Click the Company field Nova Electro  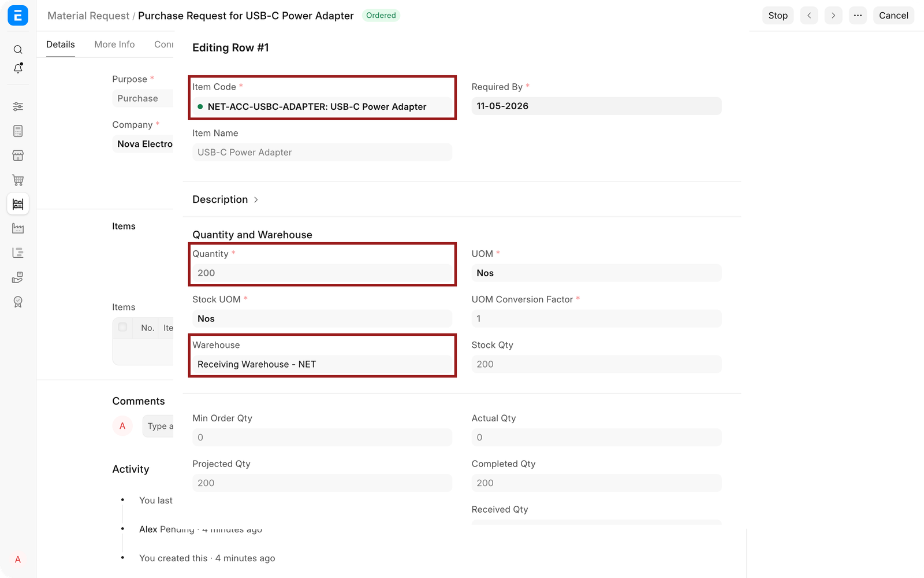coord(143,144)
